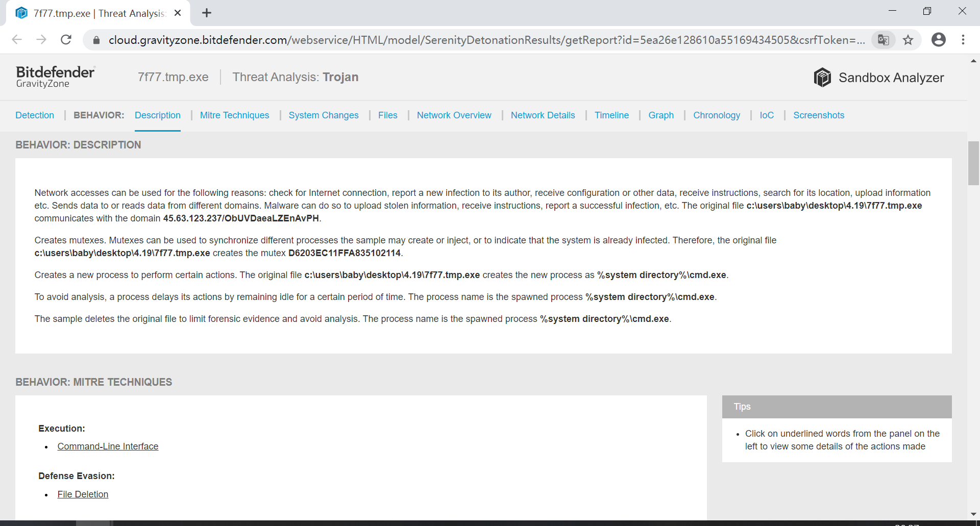Viewport: 980px width, 526px height.
Task: Select the 7f77.tmp.exe browser tab
Action: (99, 13)
